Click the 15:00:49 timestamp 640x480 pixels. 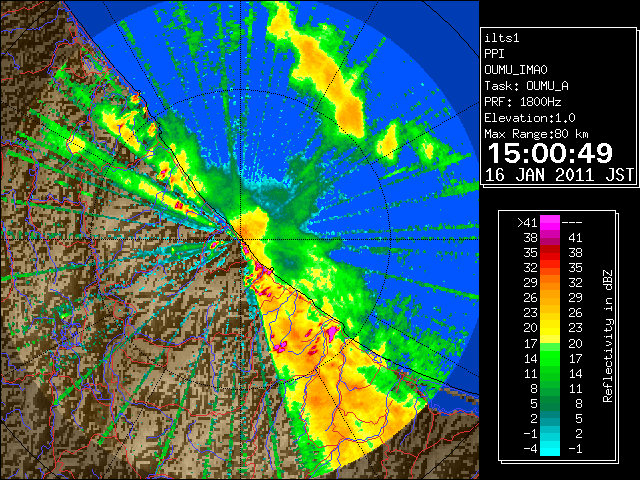click(x=550, y=153)
